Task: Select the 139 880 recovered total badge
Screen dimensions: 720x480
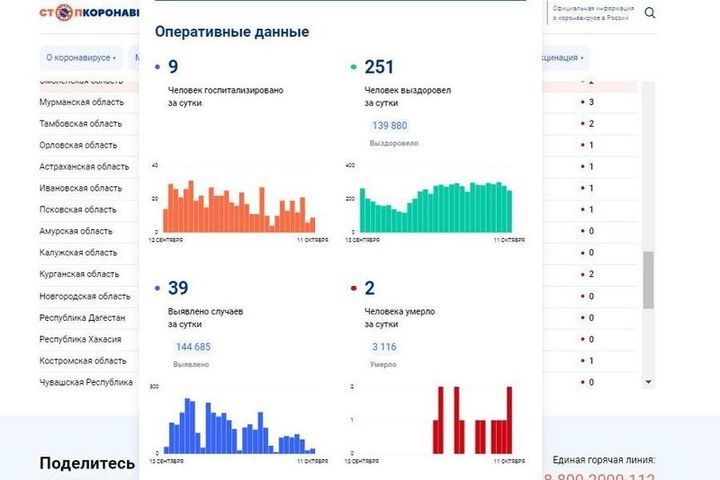Action: point(389,125)
